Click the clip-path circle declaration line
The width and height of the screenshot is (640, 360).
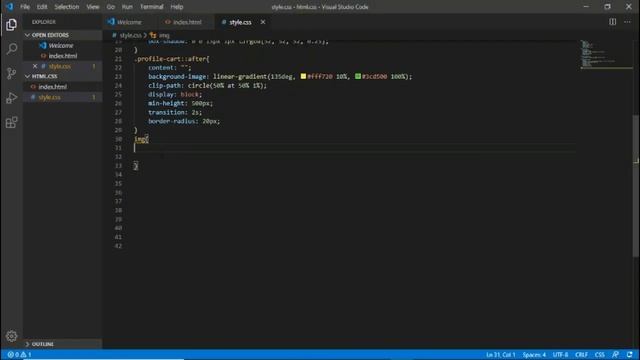point(207,85)
